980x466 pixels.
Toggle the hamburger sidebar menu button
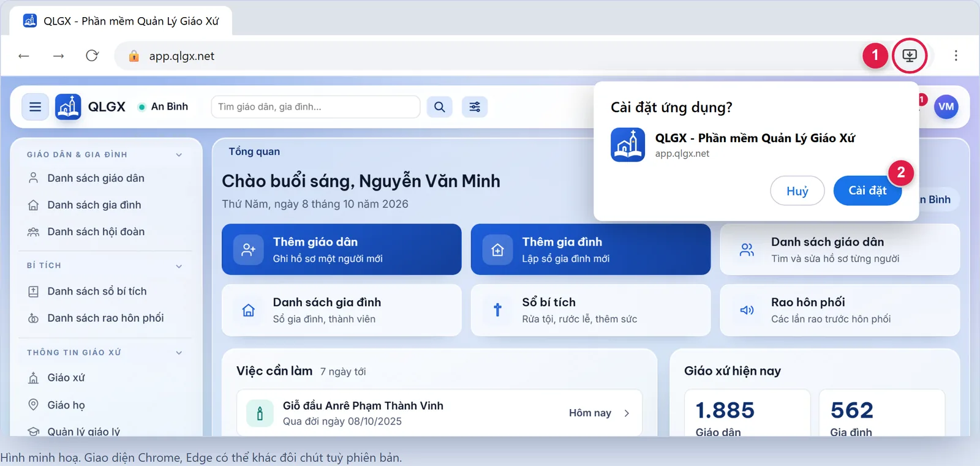pyautogui.click(x=36, y=107)
